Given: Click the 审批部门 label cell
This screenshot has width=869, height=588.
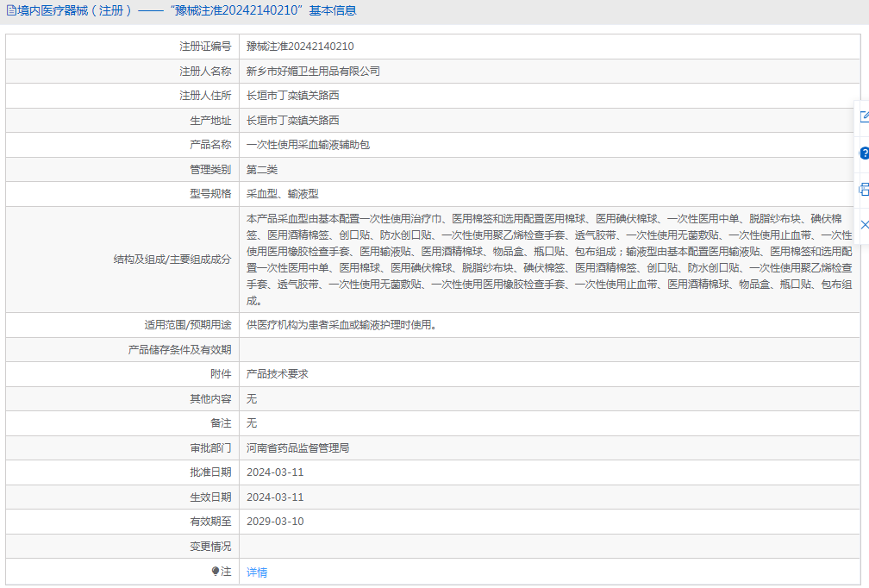Looking at the screenshot, I should click(x=122, y=447).
